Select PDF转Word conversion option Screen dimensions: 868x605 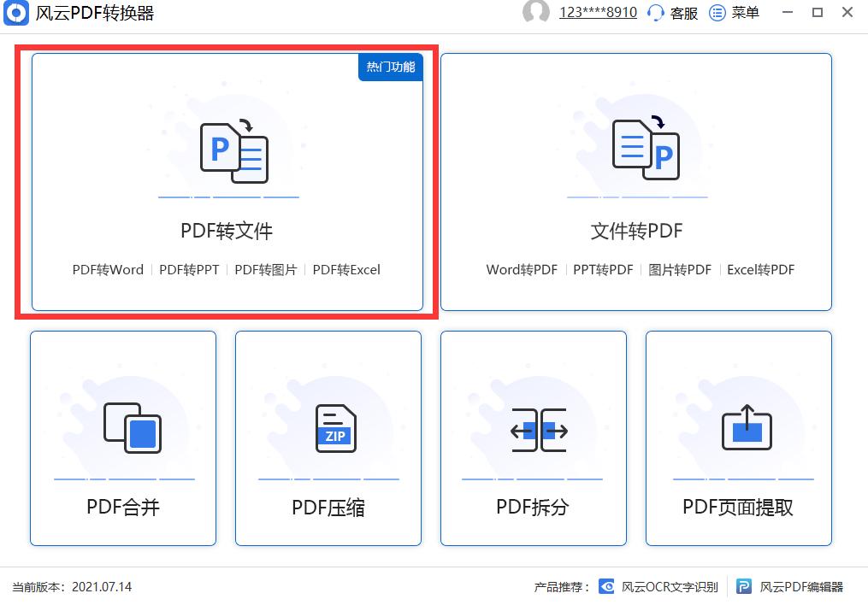107,269
